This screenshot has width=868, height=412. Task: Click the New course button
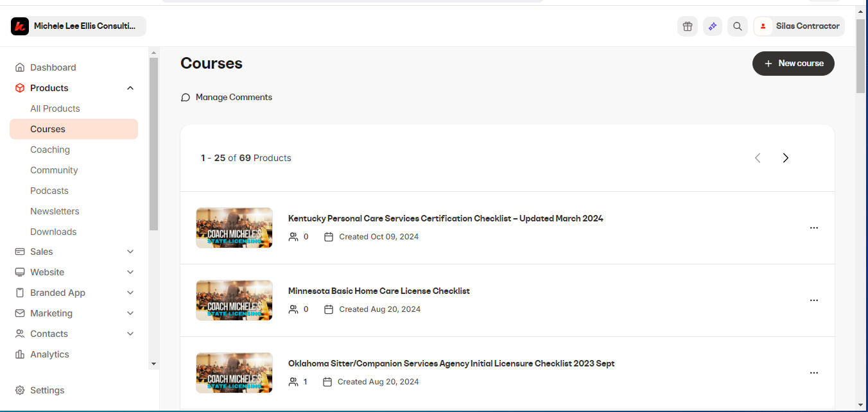click(793, 64)
